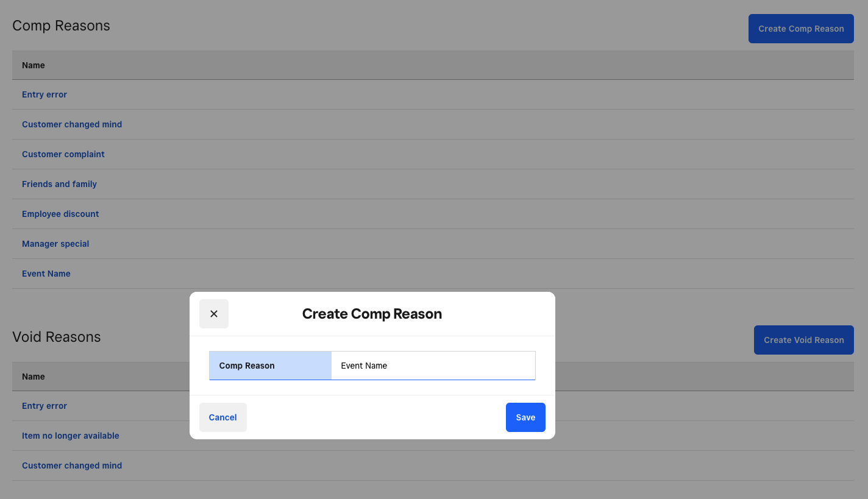Click the Name column header under Void Reasons
Image resolution: width=868 pixels, height=499 pixels.
[x=33, y=377]
